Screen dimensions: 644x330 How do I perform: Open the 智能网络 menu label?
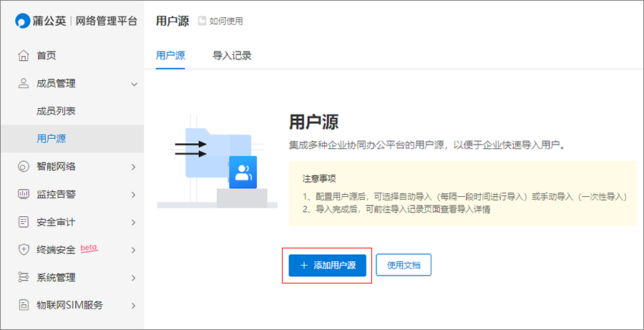tap(56, 167)
